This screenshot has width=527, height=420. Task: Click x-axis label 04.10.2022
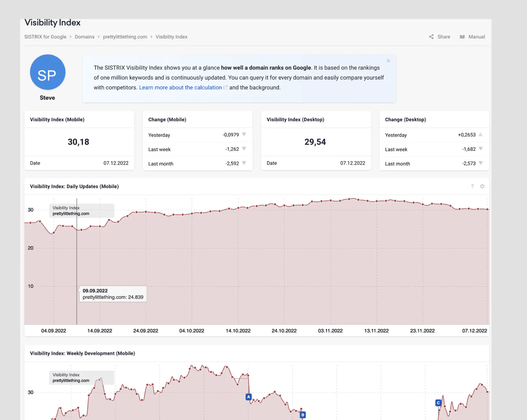192,331
